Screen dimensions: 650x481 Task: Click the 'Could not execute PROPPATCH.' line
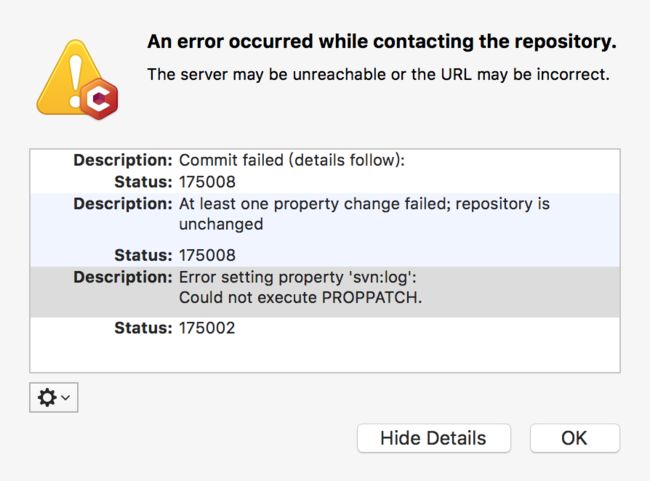pos(301,298)
